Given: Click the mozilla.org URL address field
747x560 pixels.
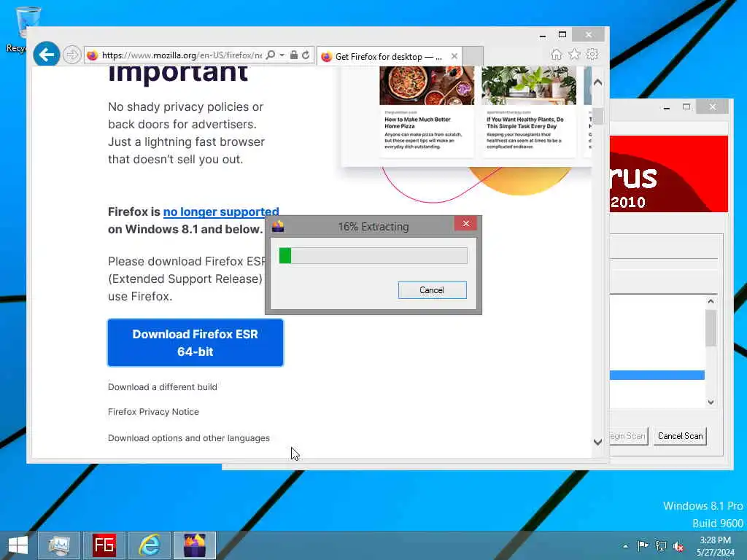Looking at the screenshot, I should (x=182, y=55).
